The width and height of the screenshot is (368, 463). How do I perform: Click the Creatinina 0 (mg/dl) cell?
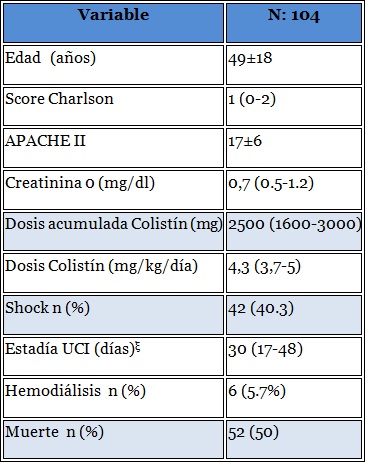[113, 190]
